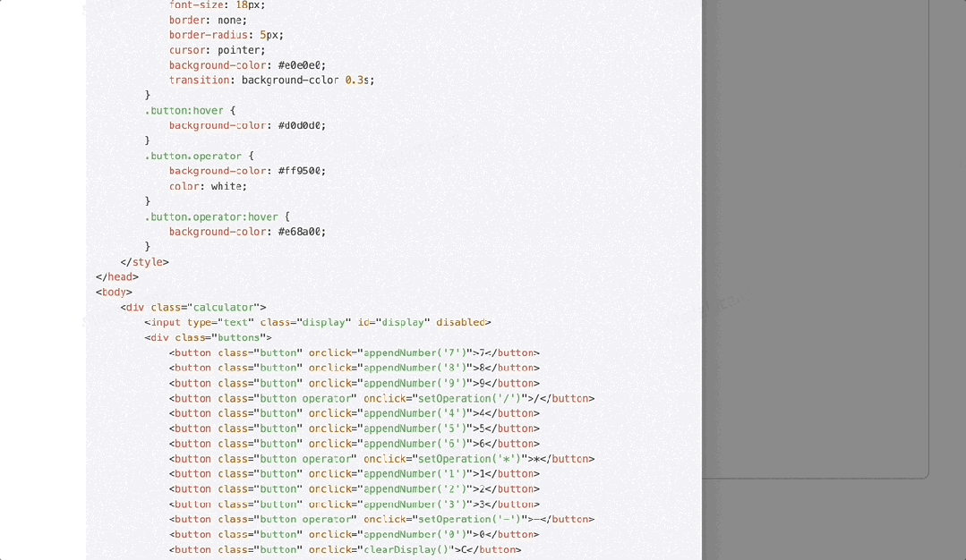The width and height of the screenshot is (966, 560).
Task: Click the cursor pointer declaration
Action: tap(217, 50)
